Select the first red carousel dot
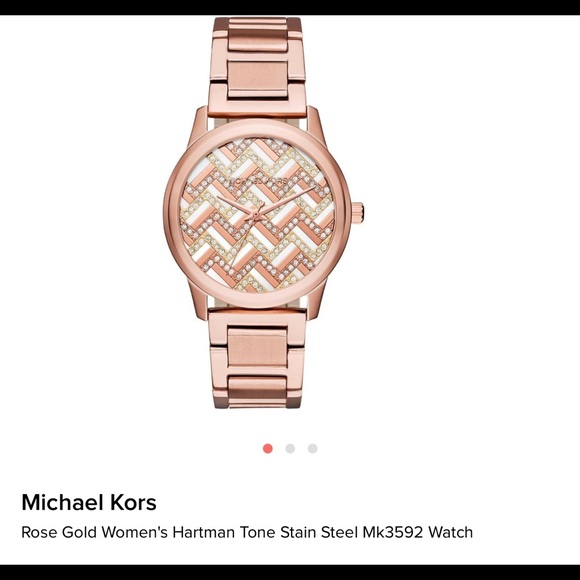Screen dimensions: 580x580 (x=268, y=449)
